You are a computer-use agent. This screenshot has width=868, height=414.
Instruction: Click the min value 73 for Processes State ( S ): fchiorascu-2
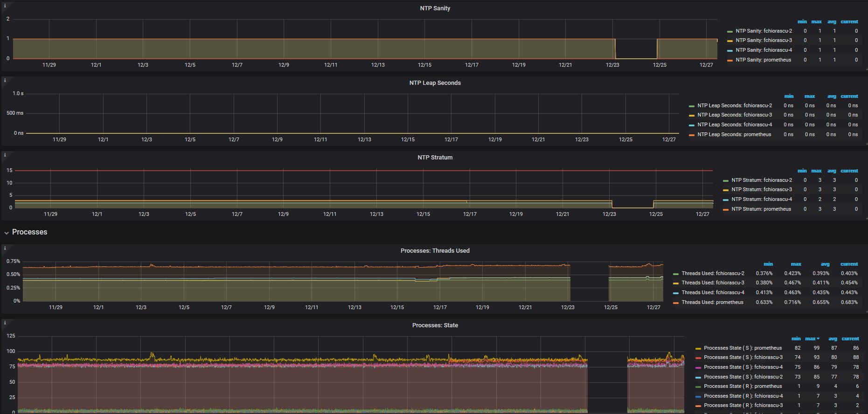pos(797,377)
